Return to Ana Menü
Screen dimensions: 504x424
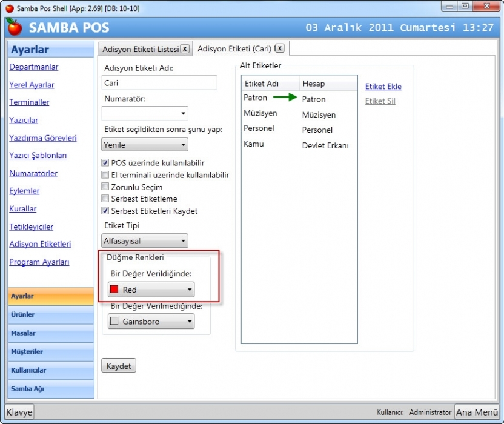[477, 412]
